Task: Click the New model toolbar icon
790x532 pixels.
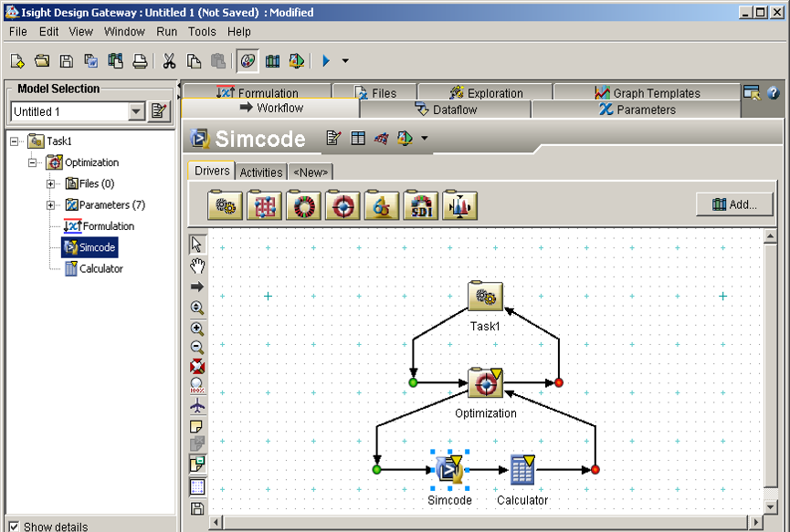Action: 17,61
